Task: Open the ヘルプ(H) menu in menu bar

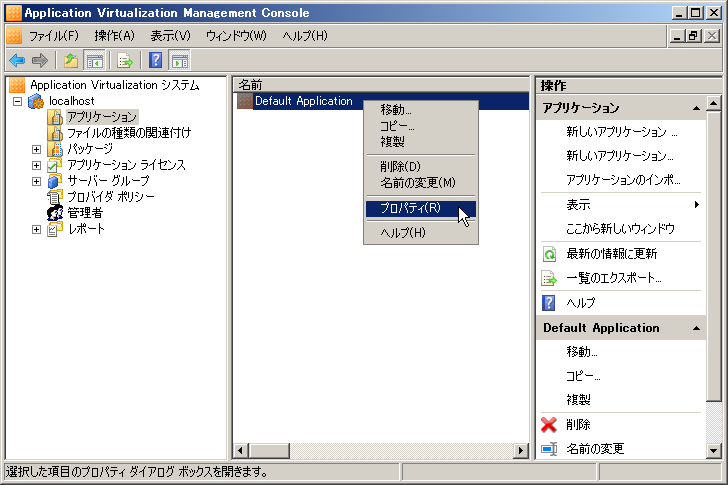Action: (305, 36)
